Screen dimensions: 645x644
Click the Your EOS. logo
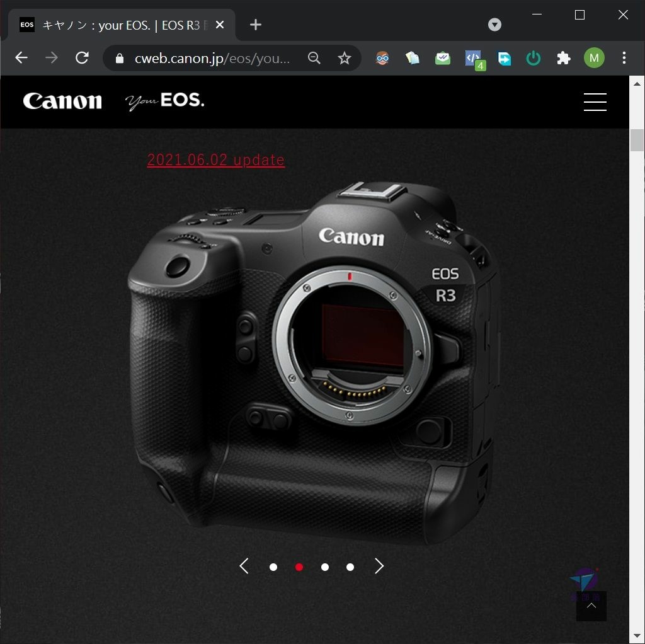tap(164, 101)
